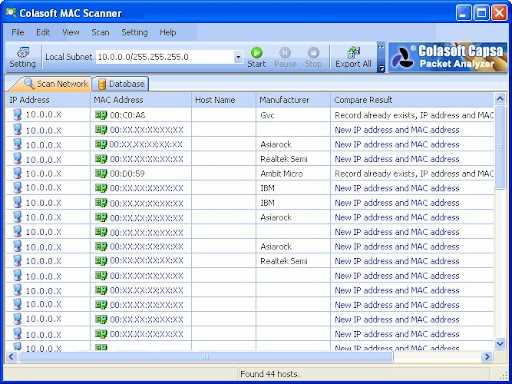The width and height of the screenshot is (512, 384).
Task: Click the horizontal scrollbar thumb
Action: 206,357
